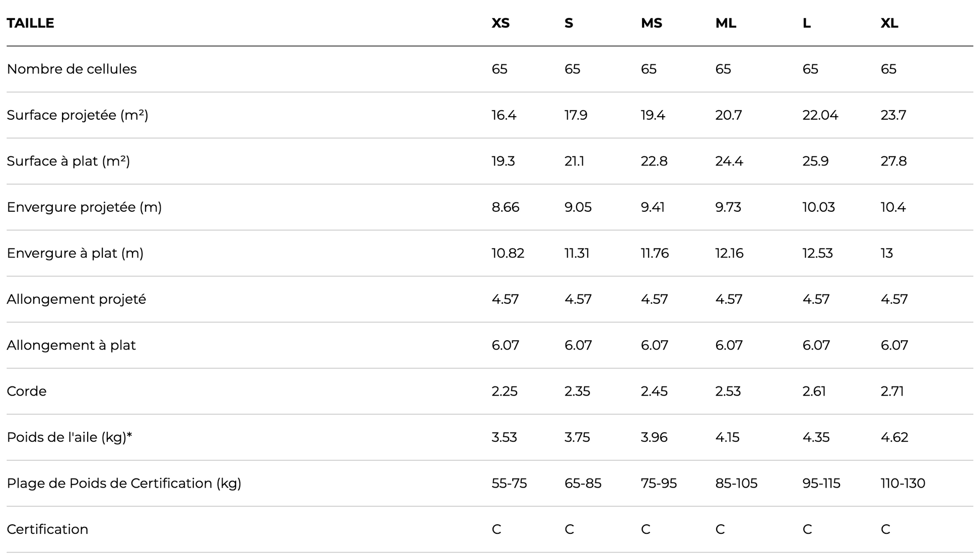Click the XS size column header
The image size is (980, 559).
(x=501, y=23)
